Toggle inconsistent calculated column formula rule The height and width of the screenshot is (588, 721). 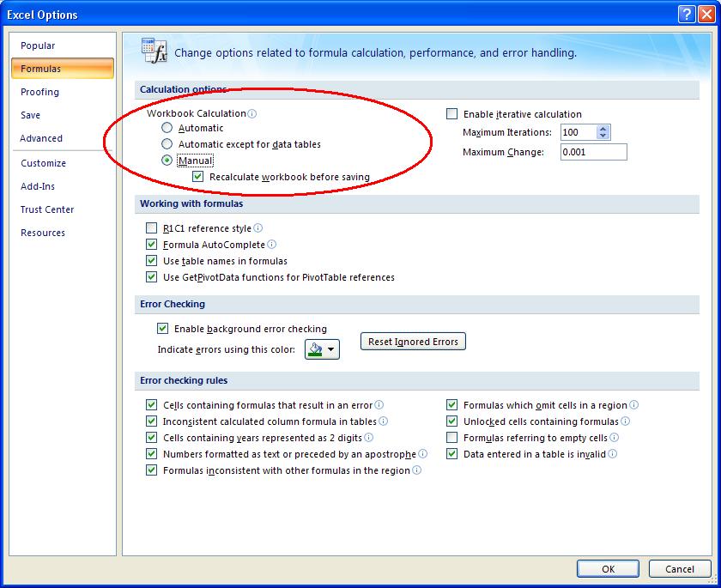coord(151,421)
